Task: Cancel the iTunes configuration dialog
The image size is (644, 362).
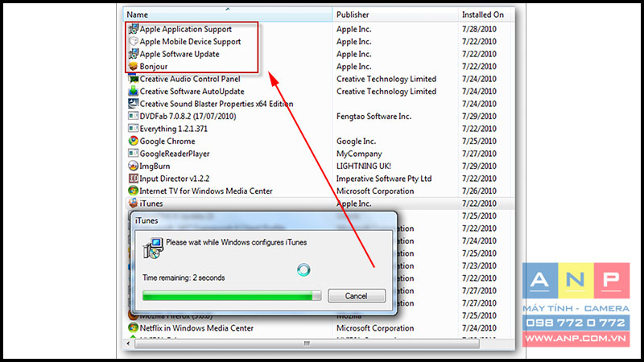Action: coord(357,295)
